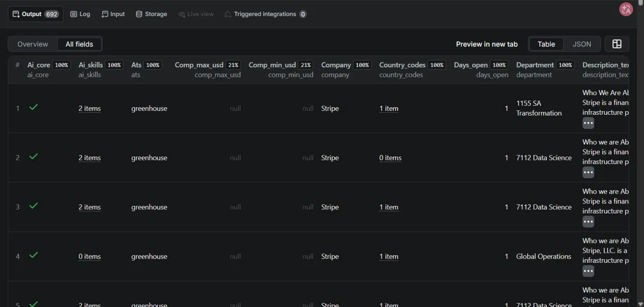Click 'Stripe' company cell in row 1
The image size is (644, 307).
click(330, 108)
